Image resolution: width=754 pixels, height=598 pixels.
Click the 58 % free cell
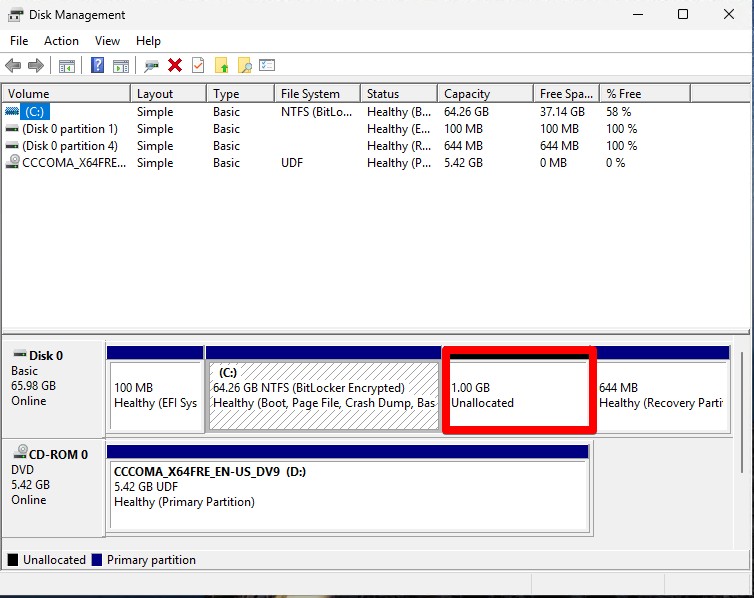(618, 112)
